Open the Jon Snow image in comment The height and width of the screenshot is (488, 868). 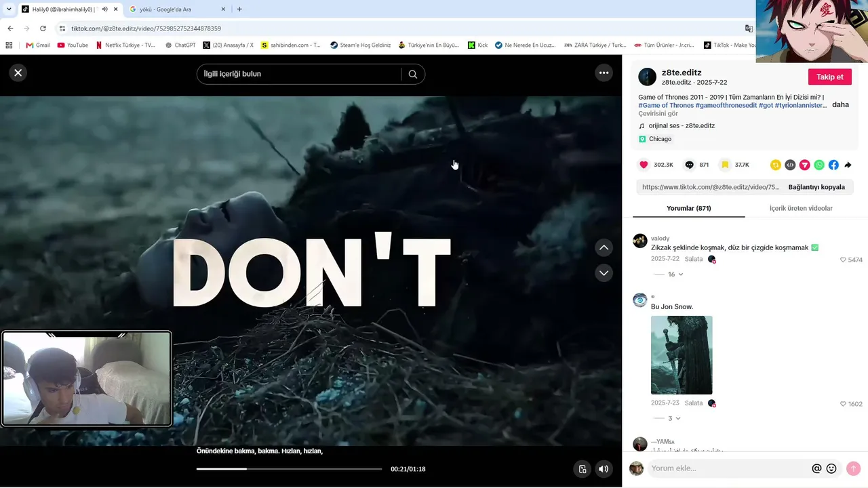tap(682, 355)
